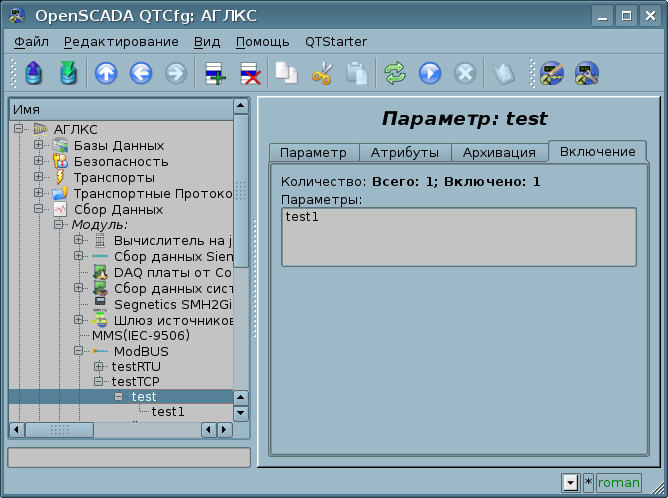Refresh the page with the green arrows icon
Viewport: 668px width, 498px height.
click(395, 73)
